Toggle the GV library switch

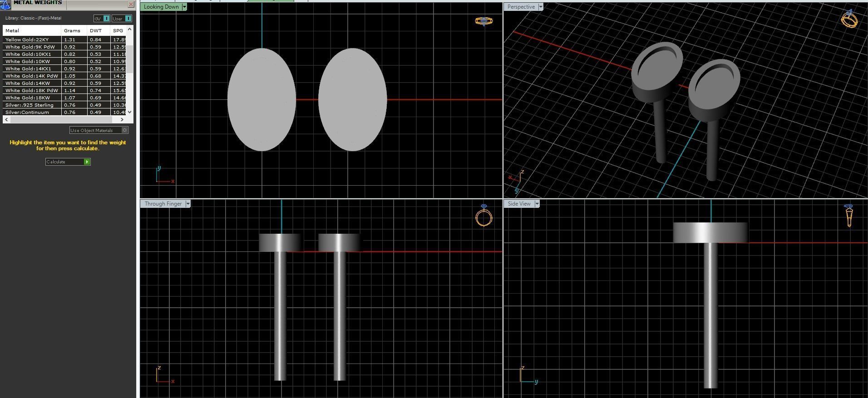point(102,18)
